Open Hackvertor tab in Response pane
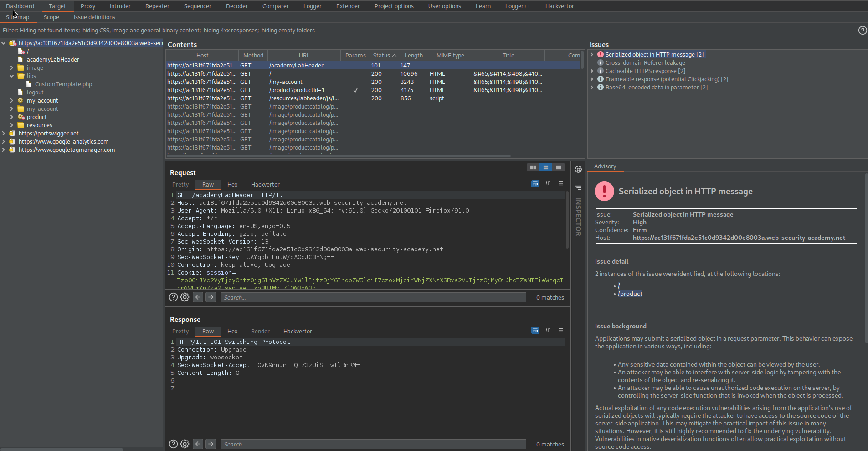 [x=298, y=331]
